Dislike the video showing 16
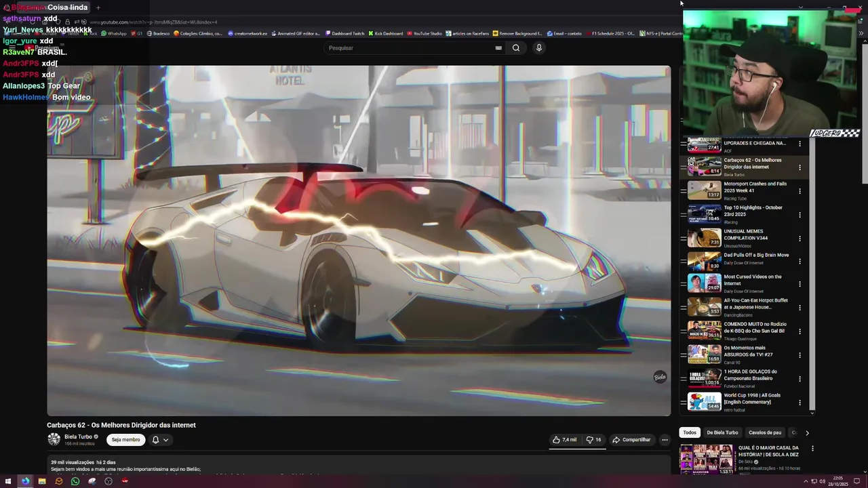This screenshot has width=868, height=488. click(x=594, y=440)
